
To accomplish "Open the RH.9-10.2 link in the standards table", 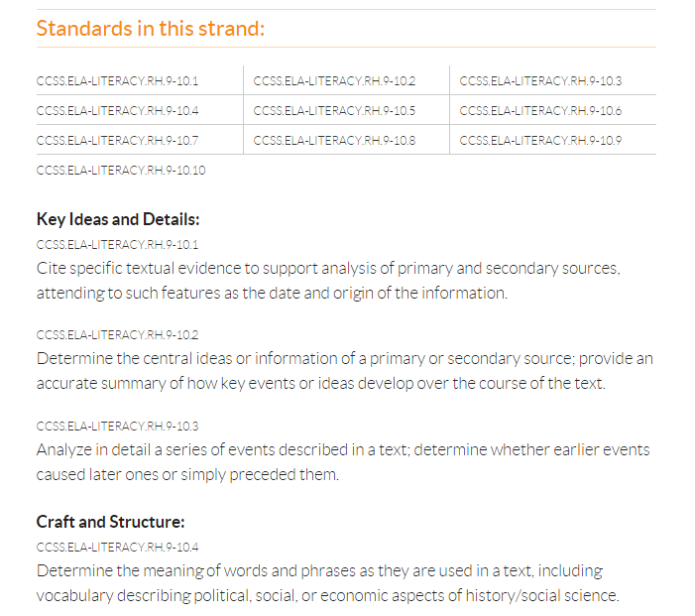I will pyautogui.click(x=334, y=80).
